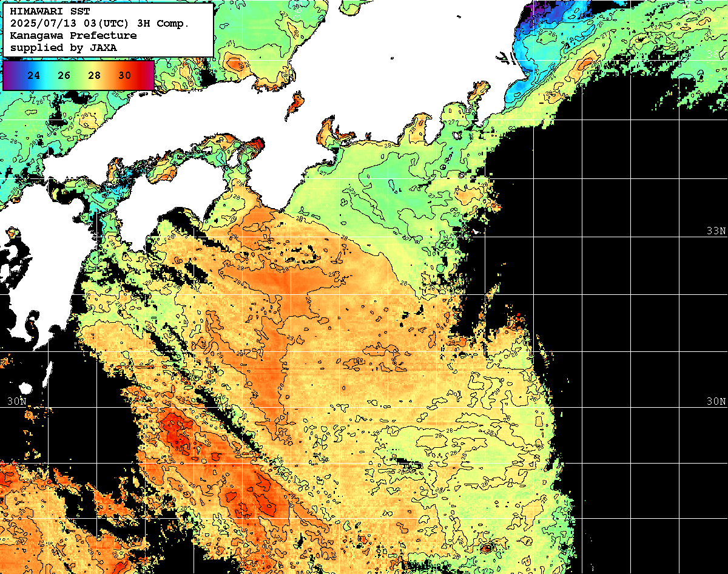Click the 33N latitude label
The height and width of the screenshot is (574, 728).
[716, 231]
